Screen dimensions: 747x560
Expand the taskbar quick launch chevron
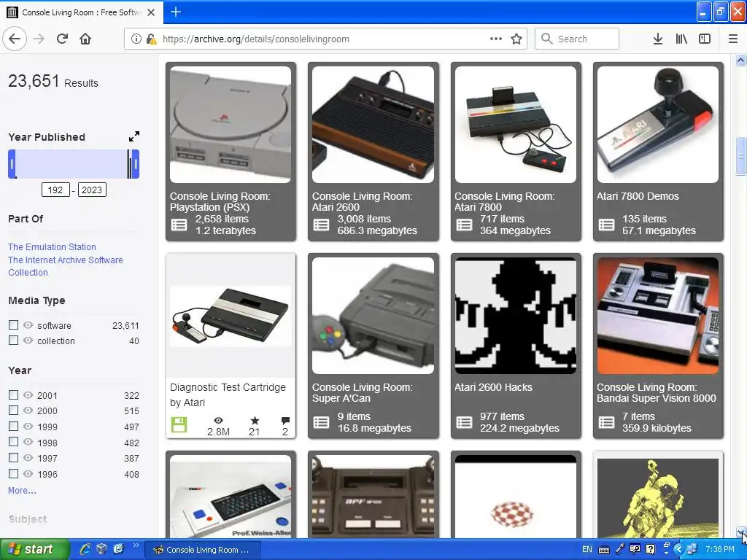pyautogui.click(x=136, y=545)
